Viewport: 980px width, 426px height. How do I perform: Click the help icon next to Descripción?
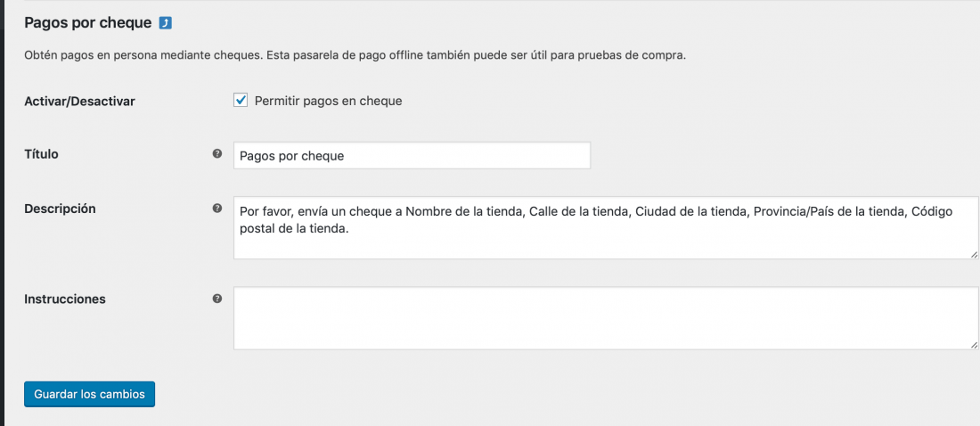pos(216,209)
